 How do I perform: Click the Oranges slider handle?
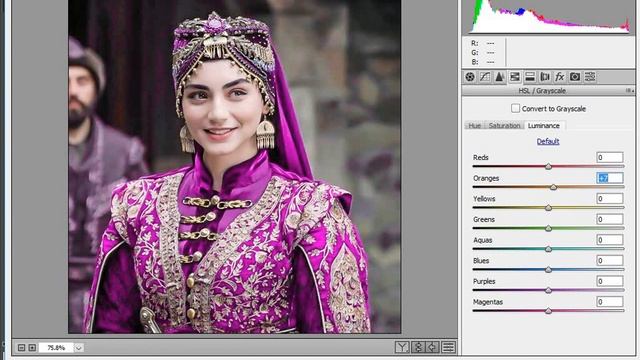coord(553,187)
